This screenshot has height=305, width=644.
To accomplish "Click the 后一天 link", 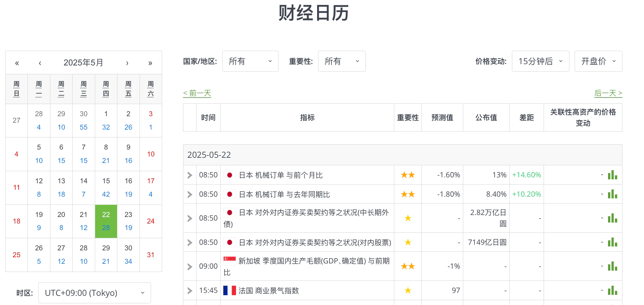I will coord(608,93).
